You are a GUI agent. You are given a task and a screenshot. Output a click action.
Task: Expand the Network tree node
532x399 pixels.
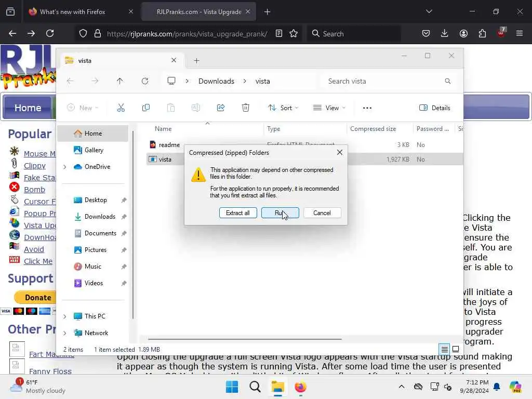[x=65, y=333]
